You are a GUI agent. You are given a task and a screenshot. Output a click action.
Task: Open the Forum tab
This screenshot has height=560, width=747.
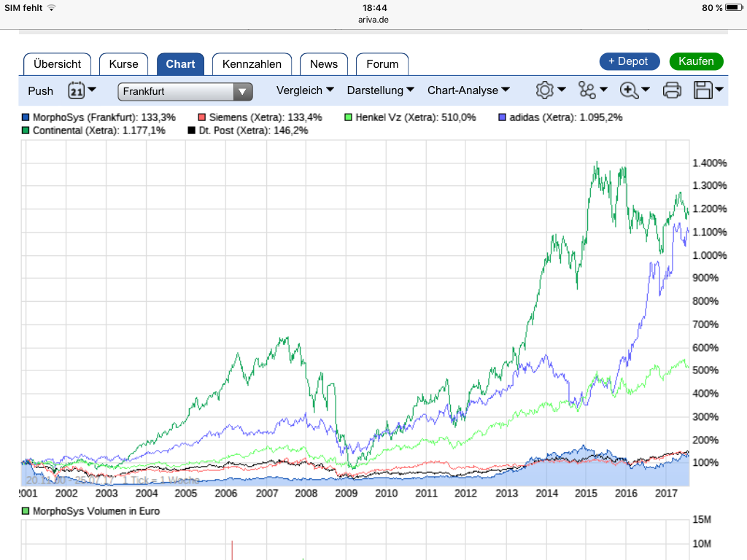[x=382, y=64]
